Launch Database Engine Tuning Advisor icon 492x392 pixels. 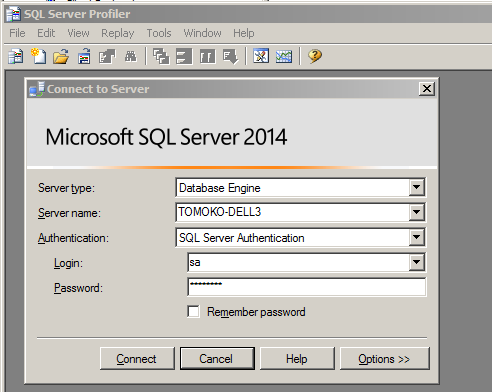261,56
